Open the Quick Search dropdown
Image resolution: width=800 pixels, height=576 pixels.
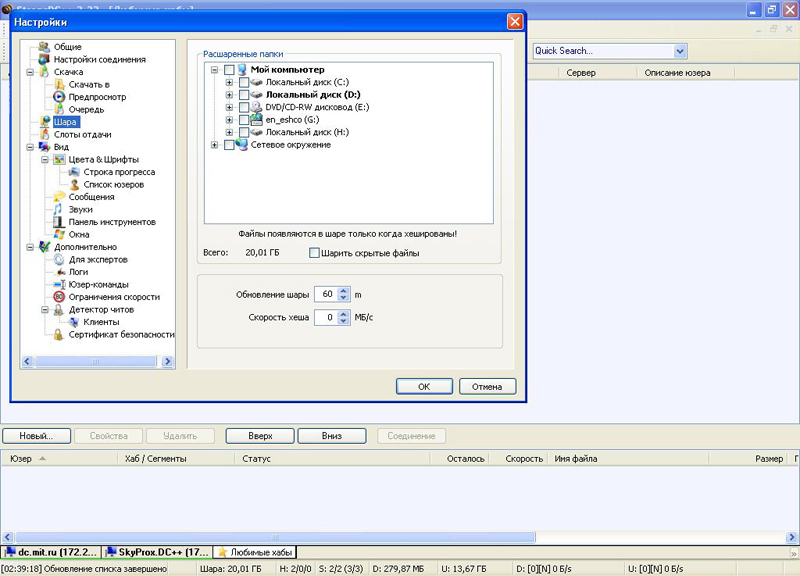(680, 51)
